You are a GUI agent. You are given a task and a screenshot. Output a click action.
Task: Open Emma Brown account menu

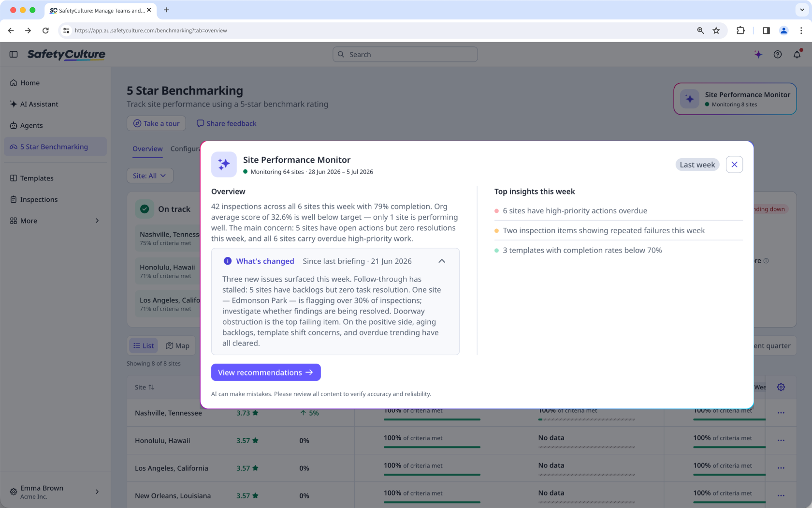(55, 492)
